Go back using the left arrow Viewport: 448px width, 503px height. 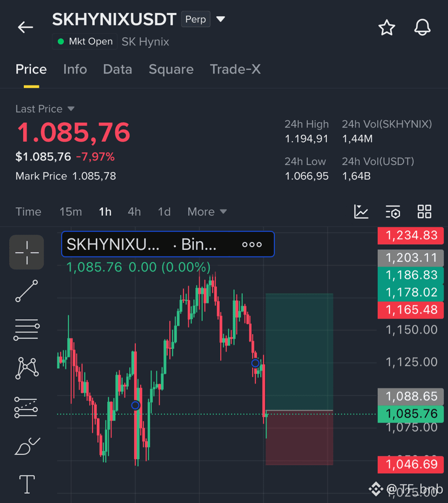coord(25,27)
